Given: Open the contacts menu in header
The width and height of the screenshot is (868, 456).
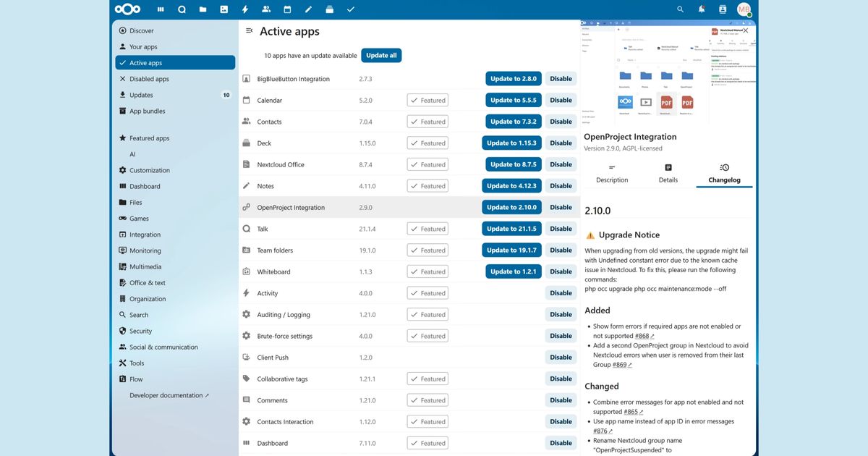Looking at the screenshot, I should click(x=722, y=9).
